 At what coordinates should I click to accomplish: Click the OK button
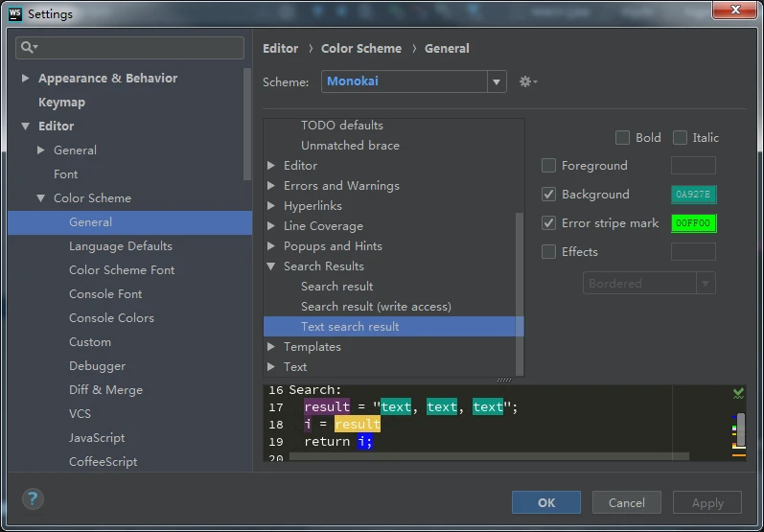point(546,502)
